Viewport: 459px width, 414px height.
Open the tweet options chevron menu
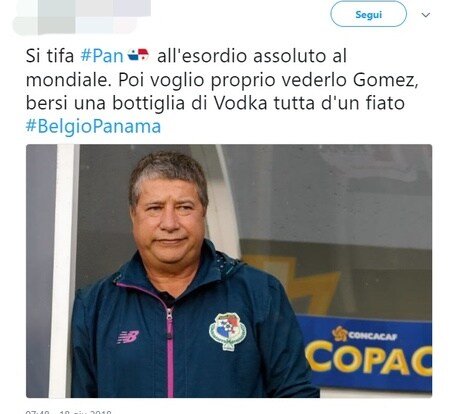coord(426,15)
